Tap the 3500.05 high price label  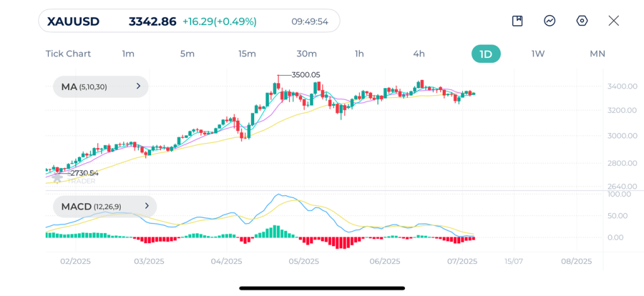pyautogui.click(x=306, y=75)
